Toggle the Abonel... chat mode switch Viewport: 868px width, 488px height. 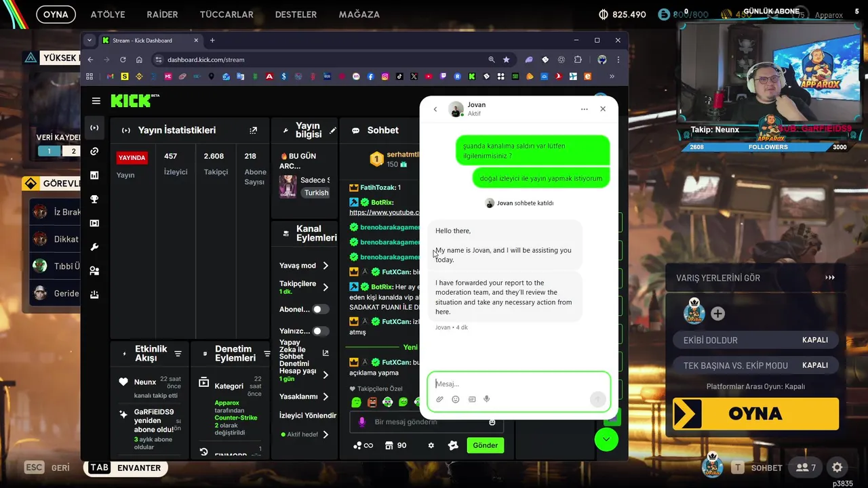pyautogui.click(x=320, y=309)
